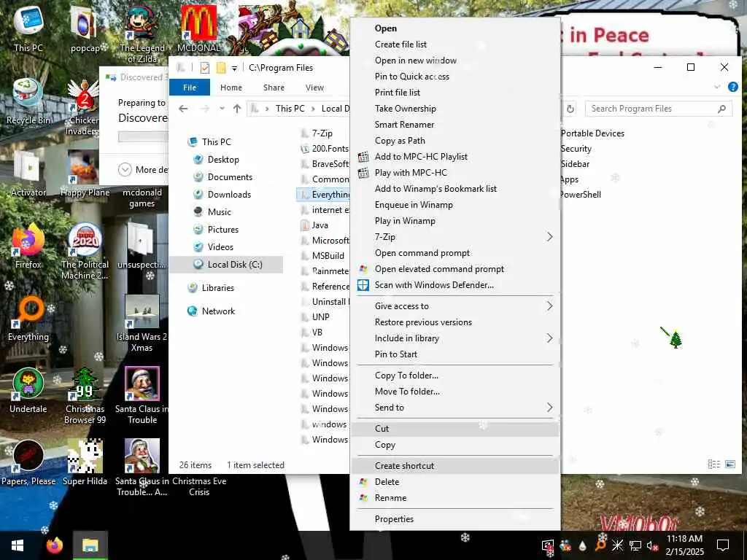Open the File ribbon tab
The height and width of the screenshot is (560, 747).
point(190,87)
